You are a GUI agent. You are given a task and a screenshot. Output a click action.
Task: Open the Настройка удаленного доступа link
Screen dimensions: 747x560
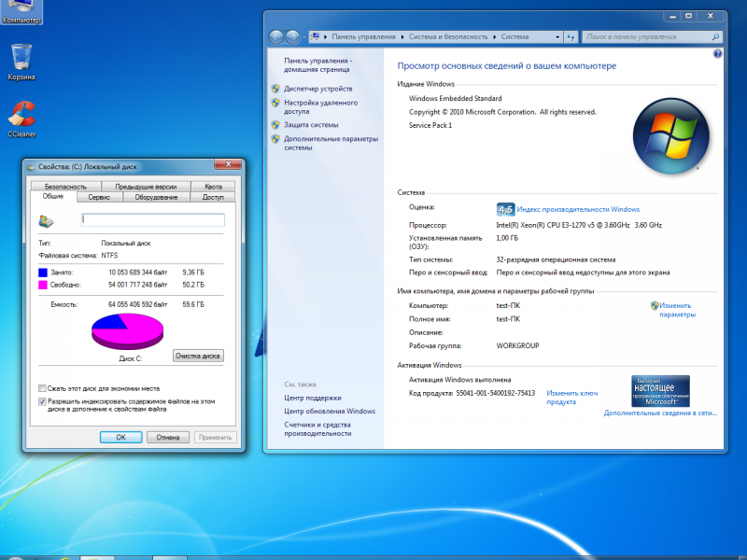click(x=320, y=106)
